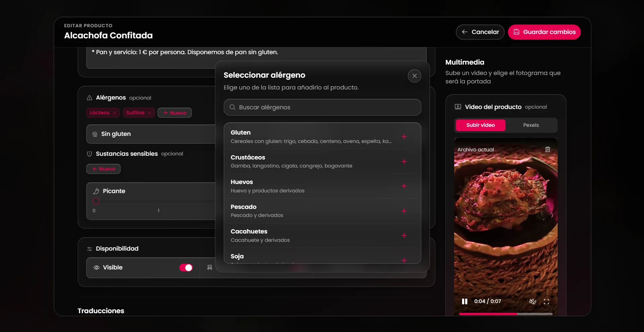644x332 pixels.
Task: Click the Picante chili icon
Action: pos(96,191)
